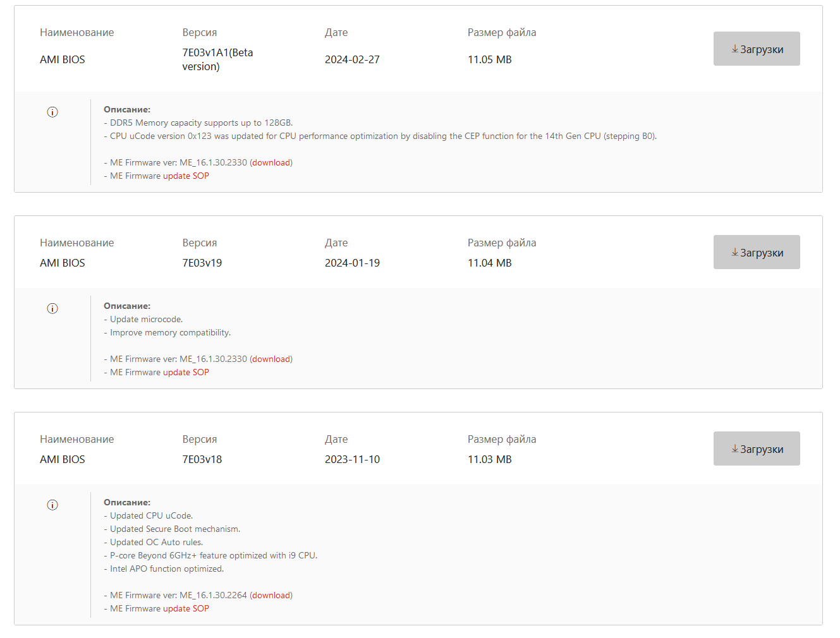The image size is (840, 638).
Task: Click the info icon for 7E03v18 description
Action: (x=52, y=505)
